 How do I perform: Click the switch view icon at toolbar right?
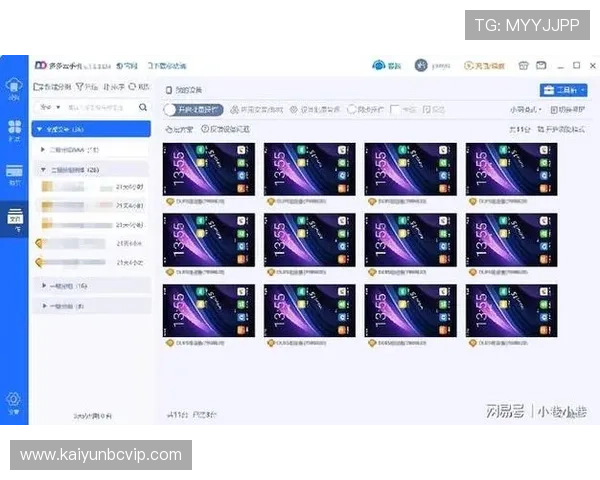(554, 110)
